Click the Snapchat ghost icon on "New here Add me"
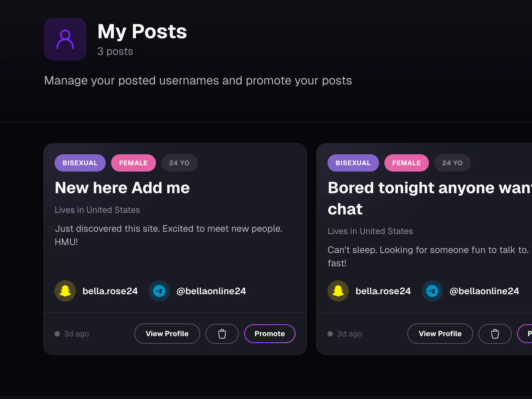The image size is (532, 399). coord(65,291)
